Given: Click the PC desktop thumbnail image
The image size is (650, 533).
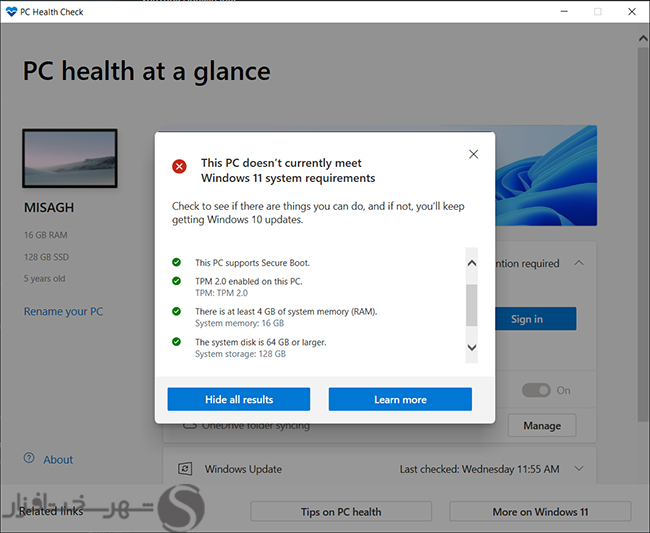Looking at the screenshot, I should 70,158.
